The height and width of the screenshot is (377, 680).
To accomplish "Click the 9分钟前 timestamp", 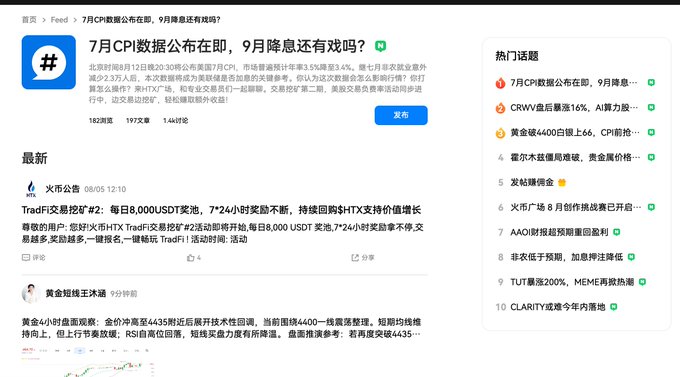I will [124, 294].
